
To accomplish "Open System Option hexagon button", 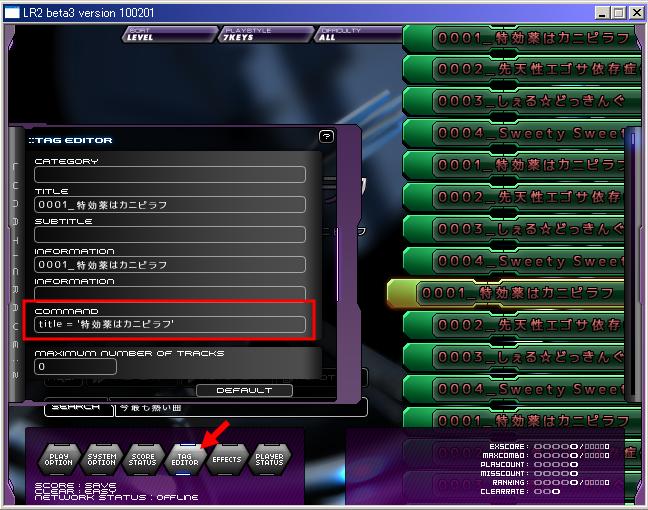I will click(102, 460).
